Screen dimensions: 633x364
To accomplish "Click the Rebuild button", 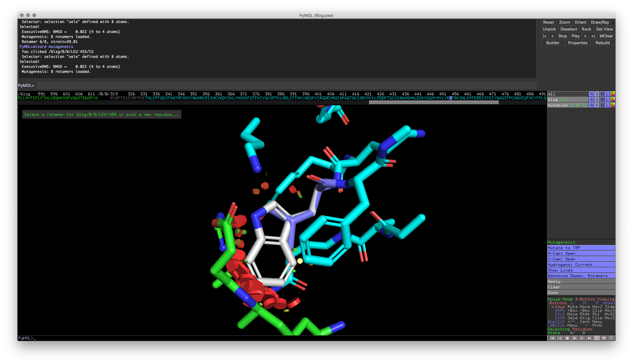I will click(602, 43).
